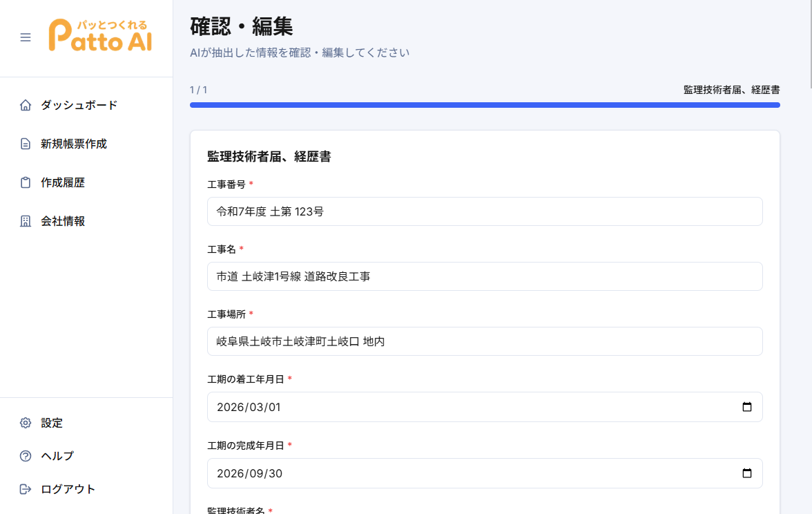Click the Patto AI logo

tap(100, 36)
